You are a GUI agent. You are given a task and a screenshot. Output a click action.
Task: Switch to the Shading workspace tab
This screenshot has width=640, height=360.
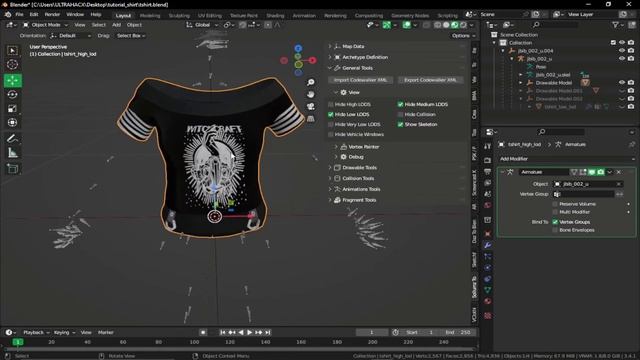tap(275, 16)
